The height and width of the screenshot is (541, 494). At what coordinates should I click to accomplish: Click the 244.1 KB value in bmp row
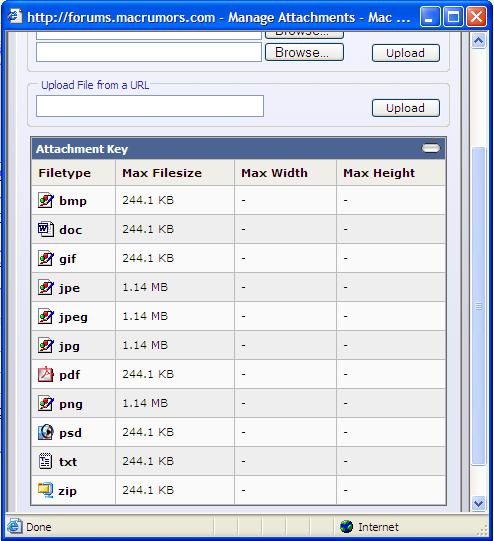pyautogui.click(x=148, y=200)
